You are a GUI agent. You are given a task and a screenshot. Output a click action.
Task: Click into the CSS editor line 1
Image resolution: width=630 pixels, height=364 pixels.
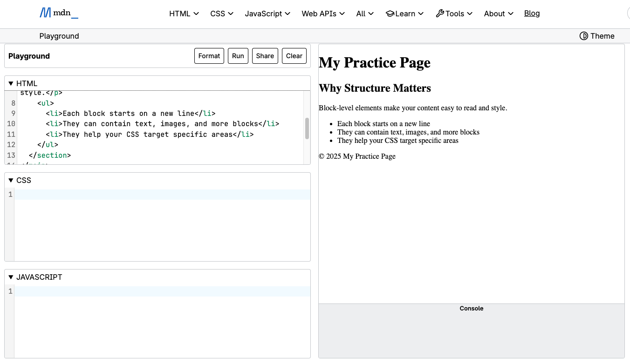click(x=162, y=195)
